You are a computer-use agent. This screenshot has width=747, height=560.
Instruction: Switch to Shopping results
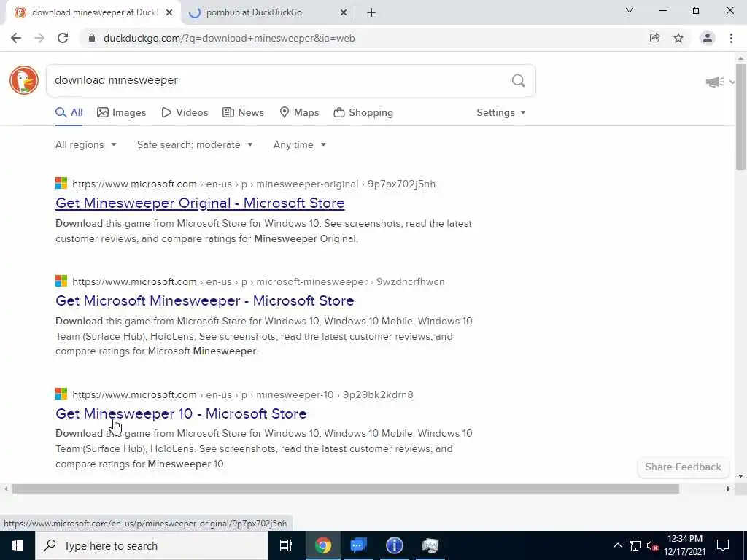click(363, 113)
